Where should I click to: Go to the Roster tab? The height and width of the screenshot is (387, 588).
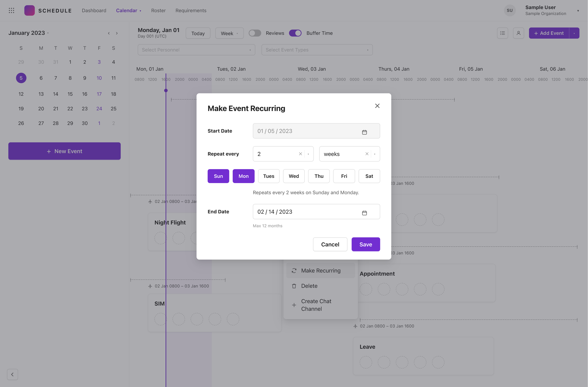click(158, 10)
